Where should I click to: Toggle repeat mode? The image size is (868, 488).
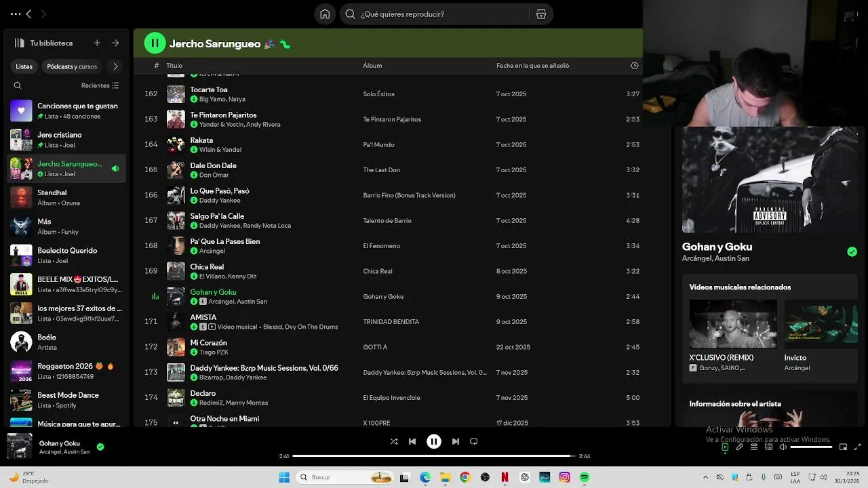(x=474, y=441)
